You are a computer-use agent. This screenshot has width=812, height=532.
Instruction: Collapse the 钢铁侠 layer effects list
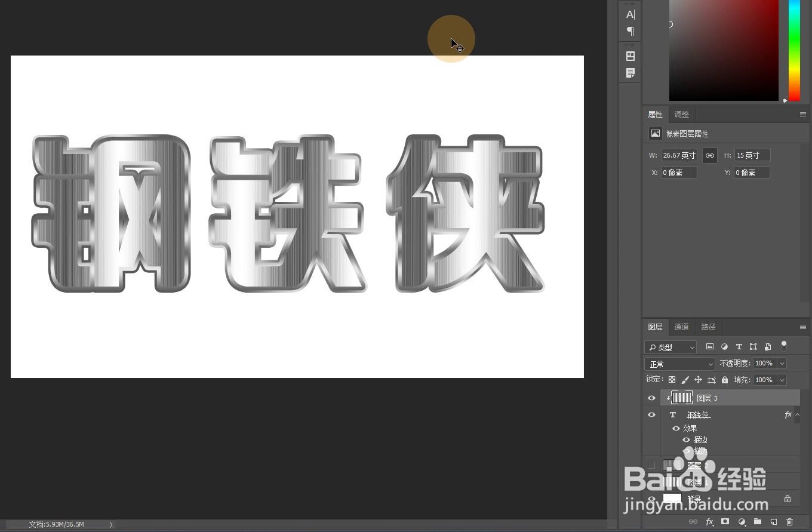796,414
